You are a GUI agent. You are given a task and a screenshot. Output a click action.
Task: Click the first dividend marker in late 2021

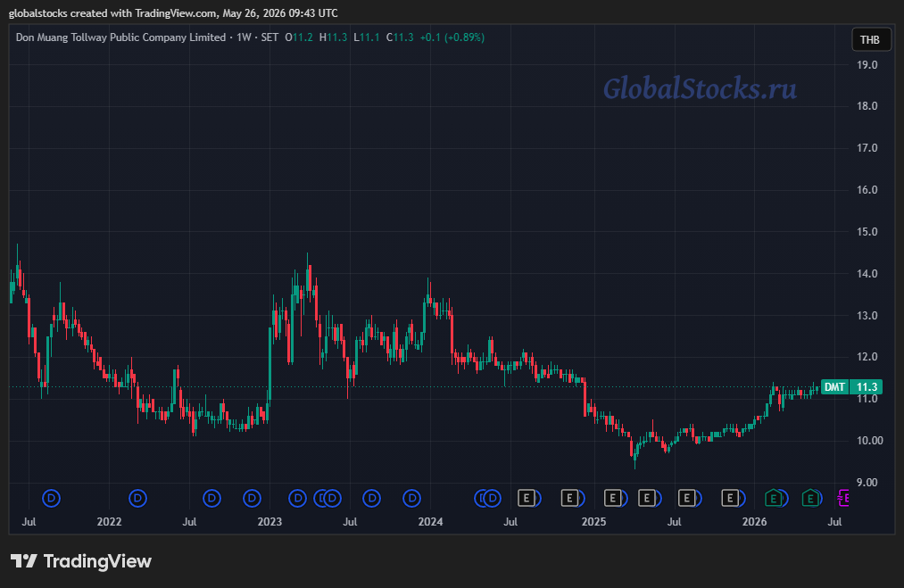pos(51,498)
